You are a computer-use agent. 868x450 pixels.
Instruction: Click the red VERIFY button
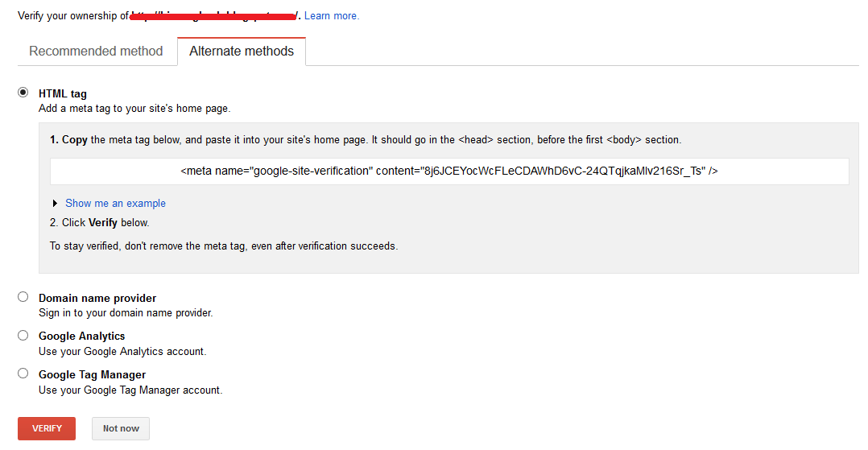pyautogui.click(x=47, y=428)
